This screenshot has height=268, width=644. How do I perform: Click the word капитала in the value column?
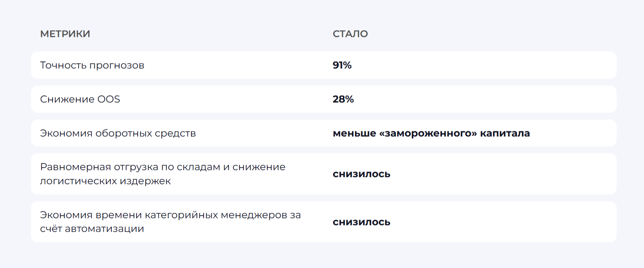pos(505,133)
